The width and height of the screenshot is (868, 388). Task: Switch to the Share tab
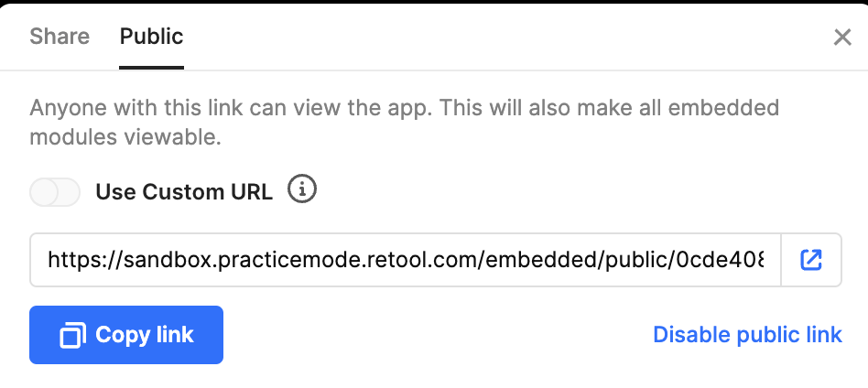[x=60, y=37]
